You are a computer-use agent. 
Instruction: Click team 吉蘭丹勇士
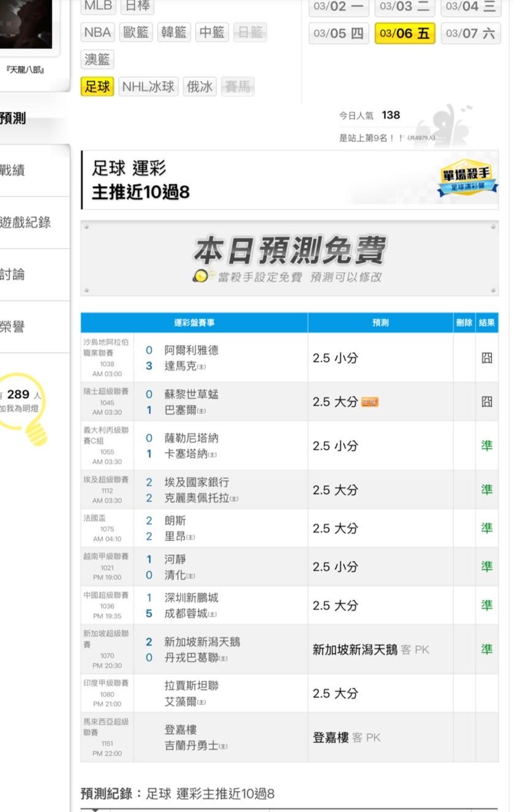pyautogui.click(x=191, y=745)
